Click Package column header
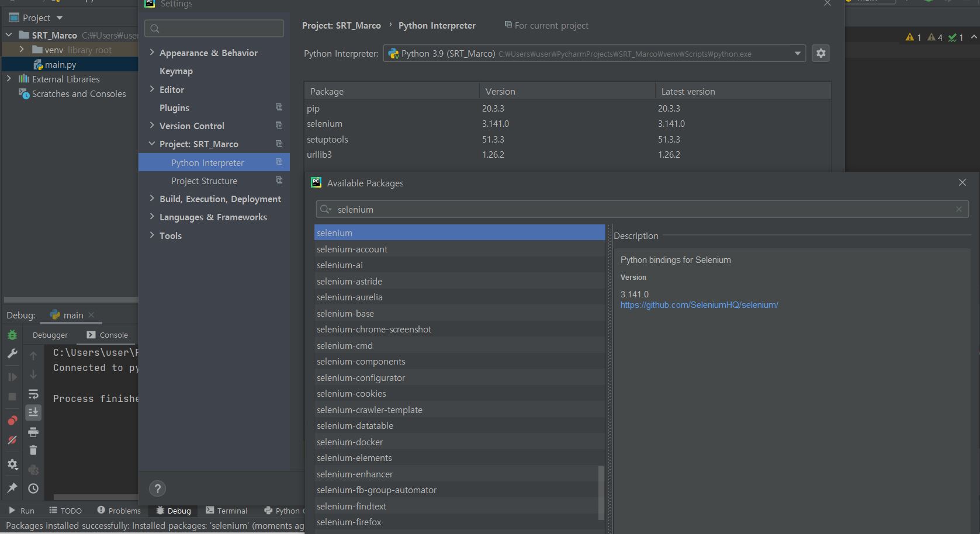Viewport: 980px width, 534px height. (392, 91)
